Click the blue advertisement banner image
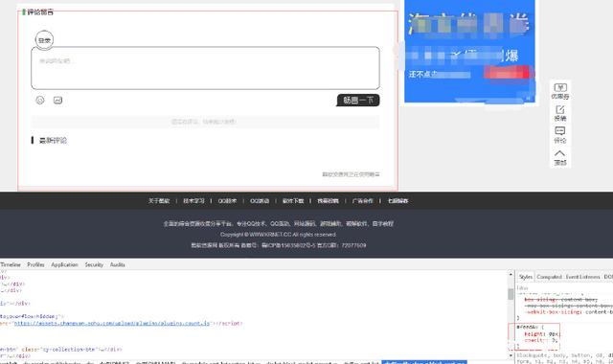The height and width of the screenshot is (364, 613). [469, 51]
